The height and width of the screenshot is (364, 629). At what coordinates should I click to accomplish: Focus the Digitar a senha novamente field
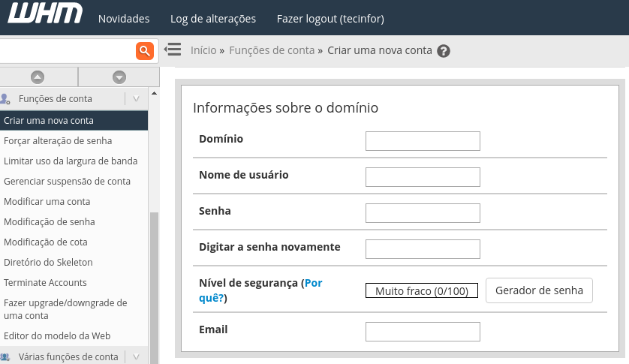coord(423,249)
